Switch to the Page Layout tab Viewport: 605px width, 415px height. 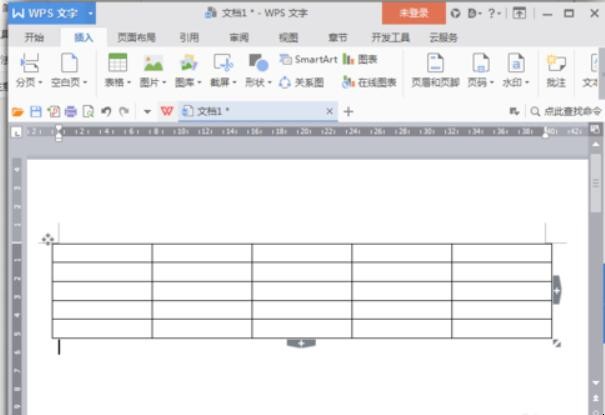(137, 37)
